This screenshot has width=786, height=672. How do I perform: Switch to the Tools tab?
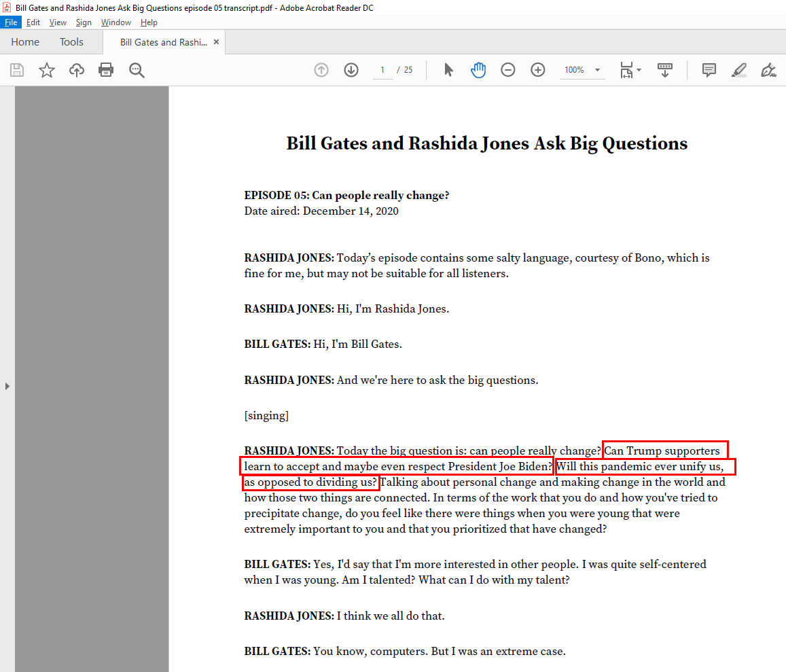(x=72, y=42)
